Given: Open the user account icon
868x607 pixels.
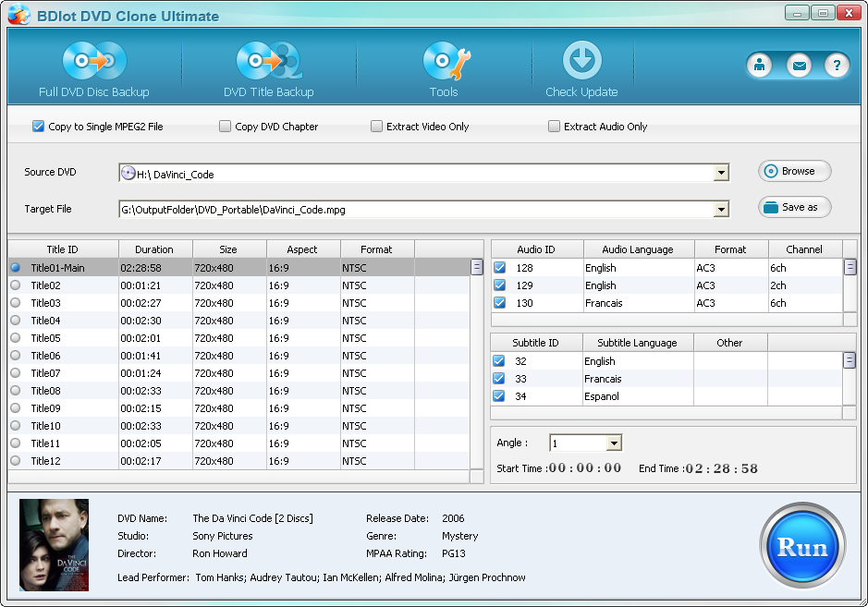Looking at the screenshot, I should (760, 66).
